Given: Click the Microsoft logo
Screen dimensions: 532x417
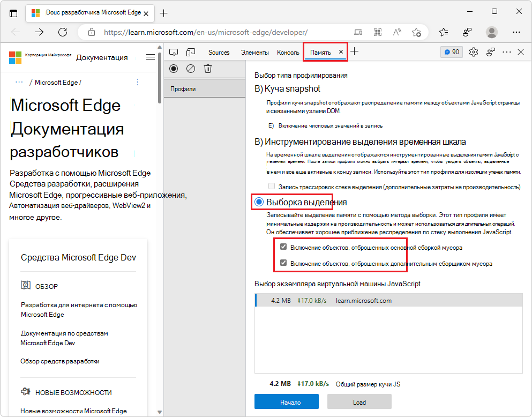Looking at the screenshot, I should 15,58.
